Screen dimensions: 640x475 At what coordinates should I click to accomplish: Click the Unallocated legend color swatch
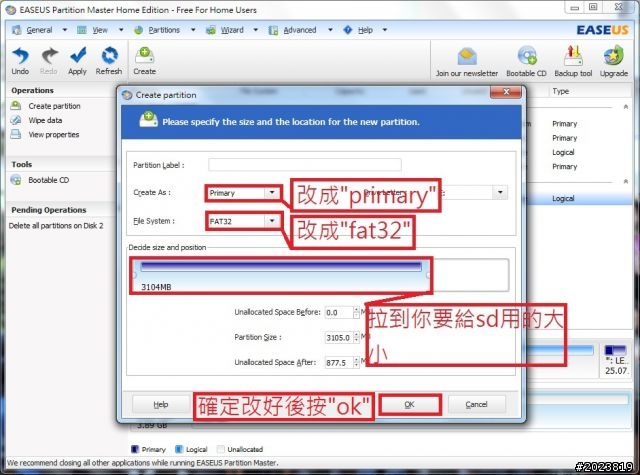point(221,449)
